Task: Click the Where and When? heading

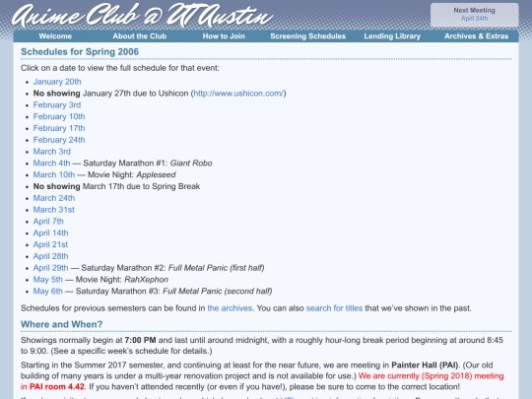Action: tap(61, 324)
